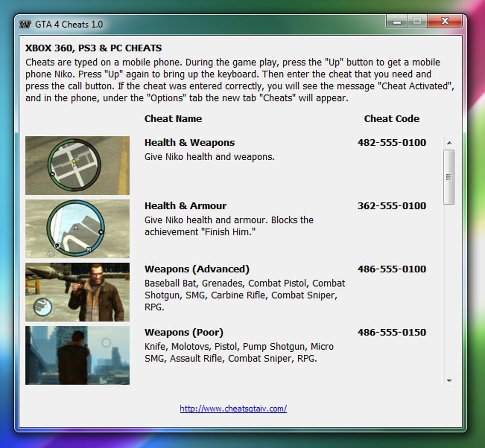Click the 'Knife, Molotovs, Pistol' weapons description
The height and width of the screenshot is (448, 485).
(239, 353)
